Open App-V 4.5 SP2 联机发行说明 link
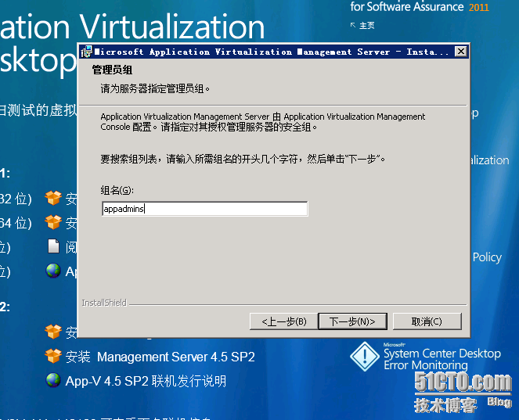Screen dimensions: 519x420 pyautogui.click(x=146, y=381)
